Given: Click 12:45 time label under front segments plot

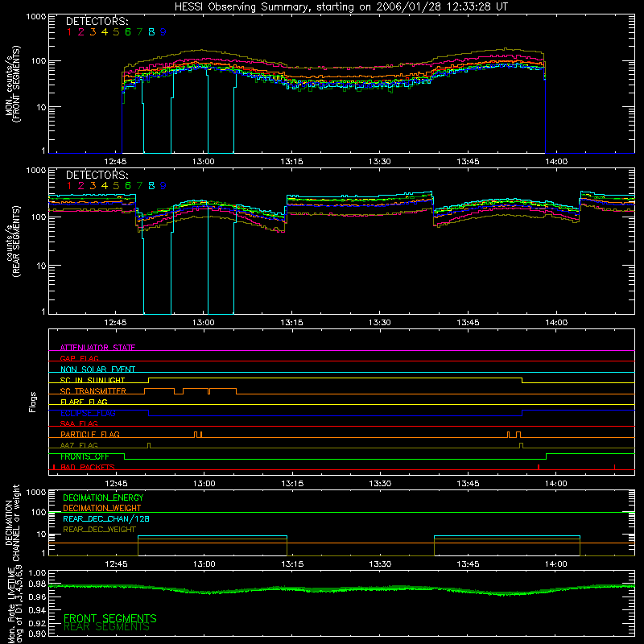Looking at the screenshot, I should click(x=115, y=162).
